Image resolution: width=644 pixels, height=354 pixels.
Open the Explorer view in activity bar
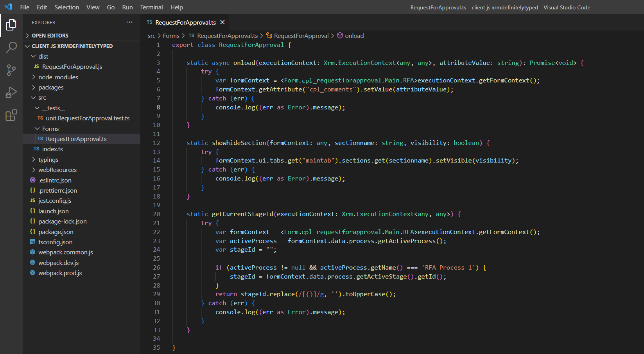click(x=11, y=25)
